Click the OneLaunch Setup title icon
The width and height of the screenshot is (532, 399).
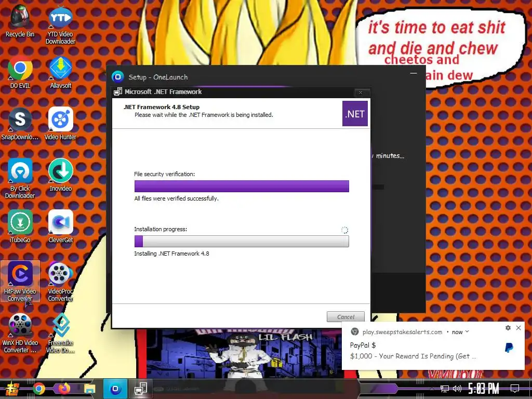pos(118,77)
